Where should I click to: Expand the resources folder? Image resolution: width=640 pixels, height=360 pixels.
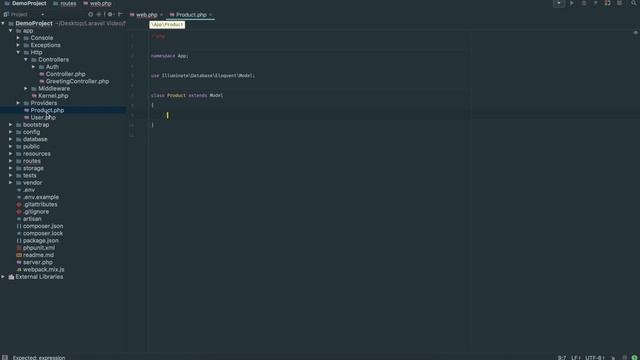coord(11,154)
